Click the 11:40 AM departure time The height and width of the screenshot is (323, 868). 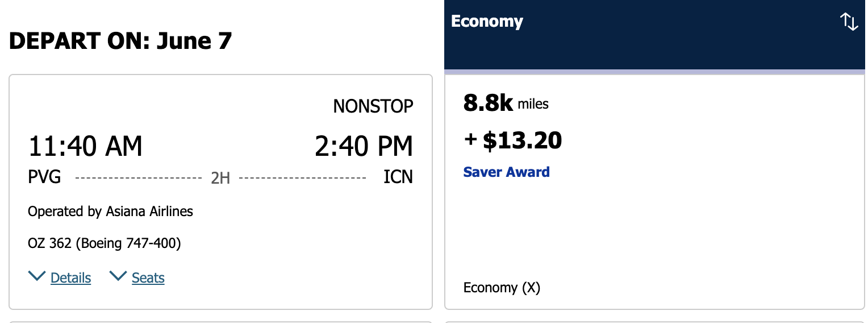click(85, 147)
